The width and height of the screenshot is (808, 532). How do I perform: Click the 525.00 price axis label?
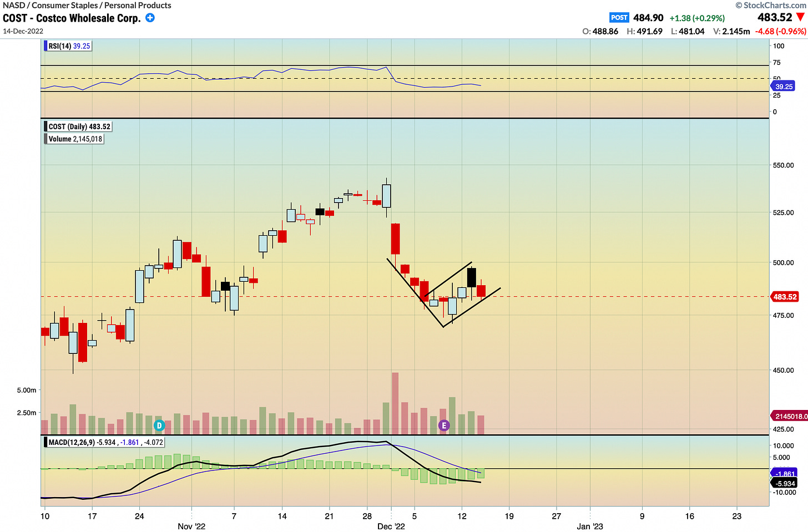tap(783, 212)
